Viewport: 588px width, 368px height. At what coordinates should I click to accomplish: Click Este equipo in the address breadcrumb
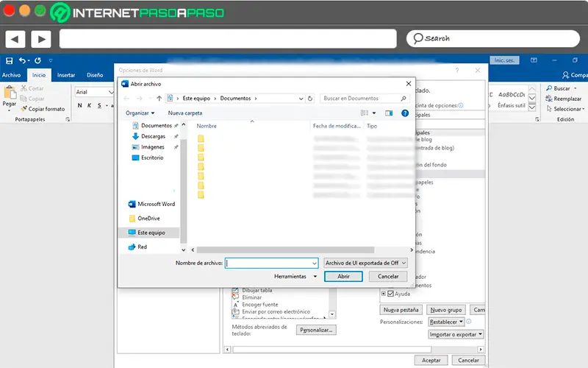tap(196, 99)
